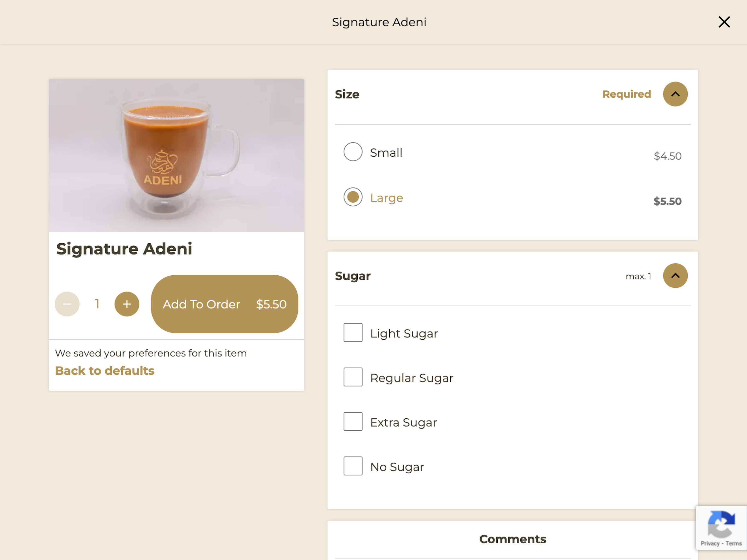Click the Back to defaults link

[x=105, y=371]
